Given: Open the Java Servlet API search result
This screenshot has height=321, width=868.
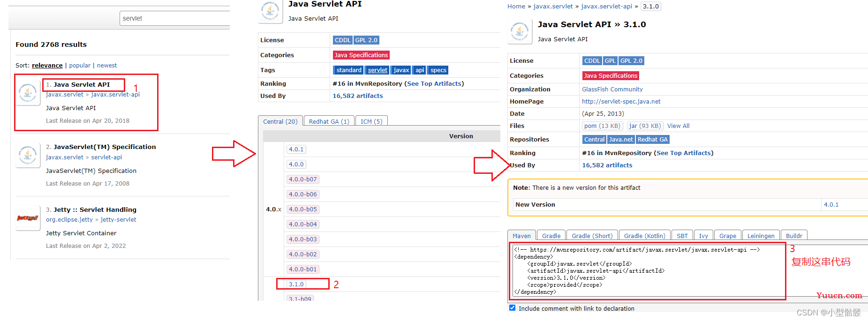Looking at the screenshot, I should tap(82, 85).
